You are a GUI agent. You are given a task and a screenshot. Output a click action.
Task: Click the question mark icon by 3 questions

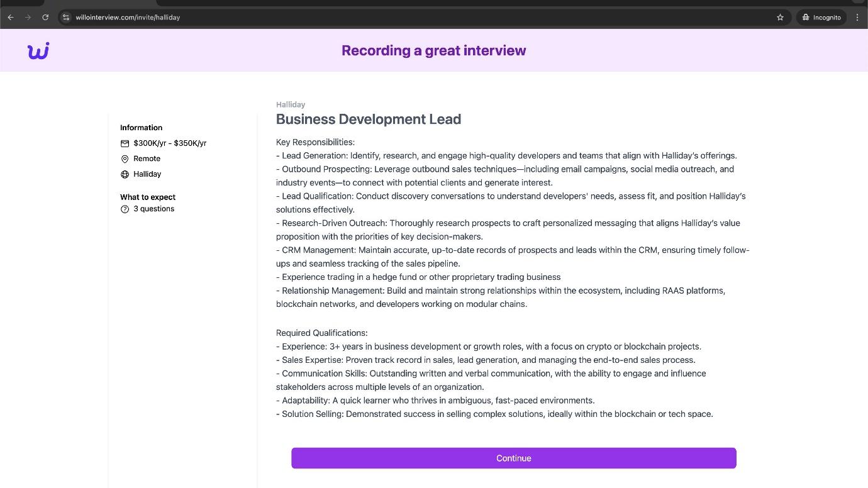[x=125, y=209]
